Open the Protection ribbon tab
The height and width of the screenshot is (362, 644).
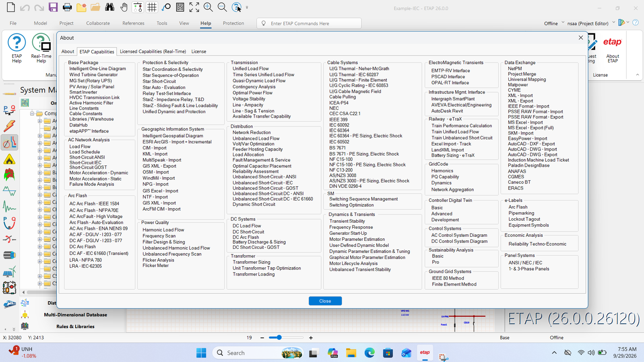click(233, 23)
